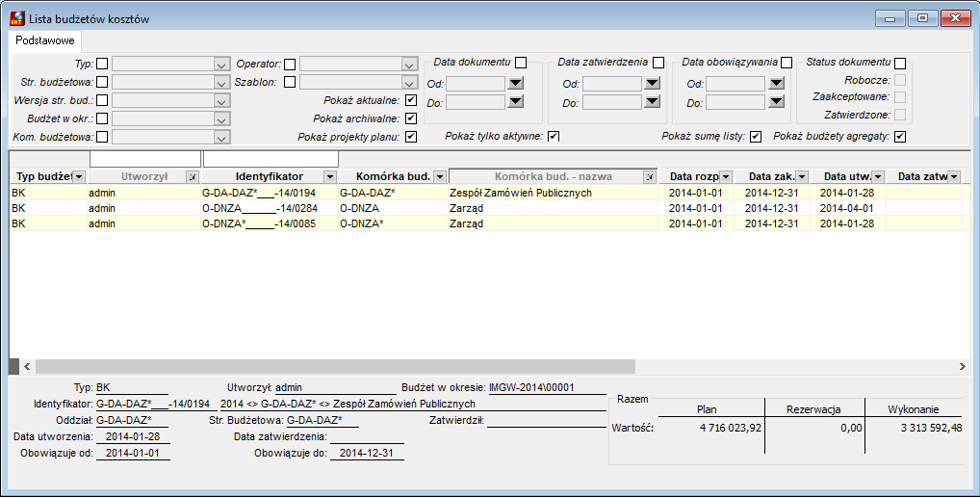
Task: Enable the Operator filter checkbox
Action: click(290, 64)
